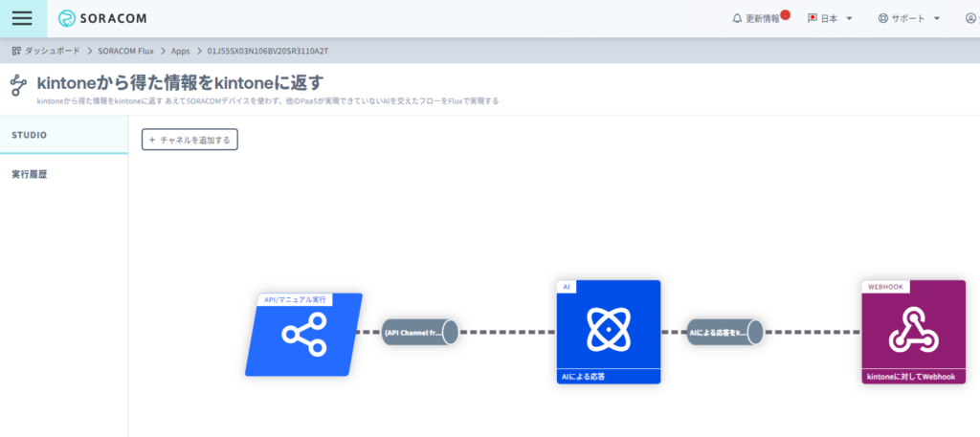980x437 pixels.
Task: Click the app description text under title
Action: point(268,100)
